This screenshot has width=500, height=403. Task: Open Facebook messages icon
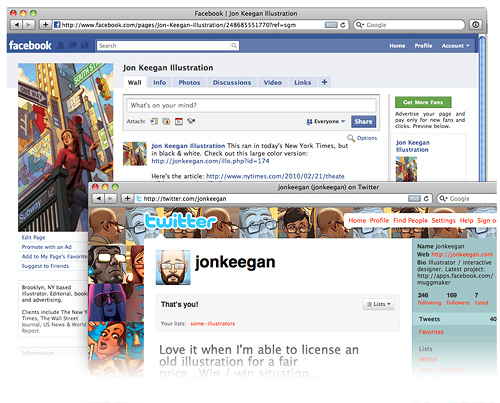point(73,45)
